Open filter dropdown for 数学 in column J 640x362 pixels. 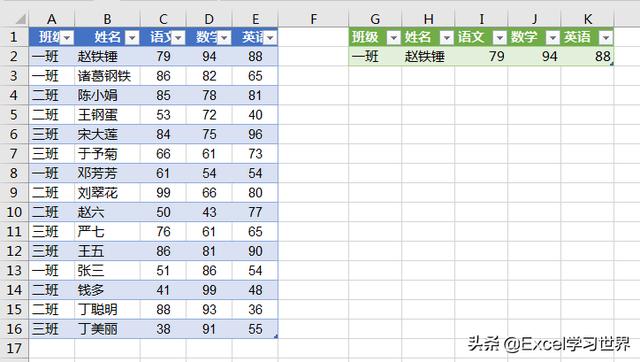click(x=553, y=38)
